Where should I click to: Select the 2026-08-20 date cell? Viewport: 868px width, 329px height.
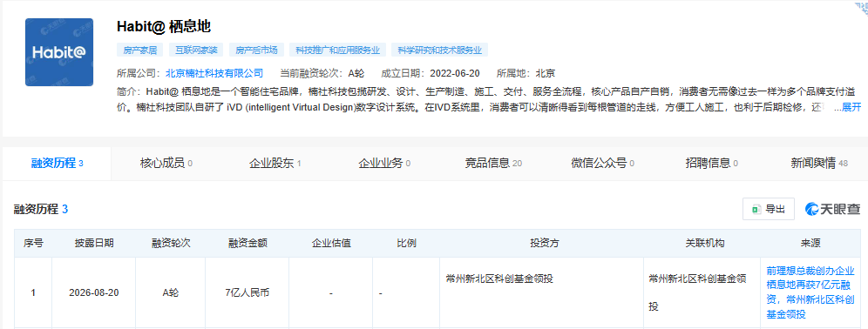94,293
